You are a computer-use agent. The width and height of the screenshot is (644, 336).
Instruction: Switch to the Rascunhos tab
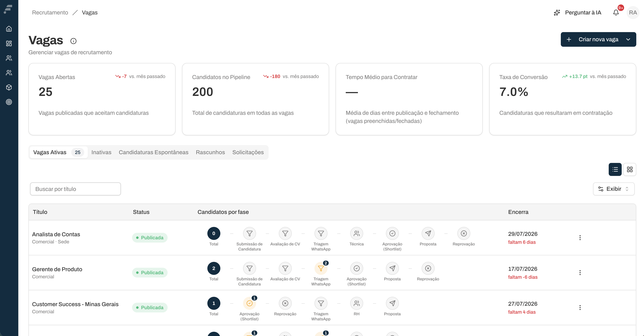click(210, 152)
